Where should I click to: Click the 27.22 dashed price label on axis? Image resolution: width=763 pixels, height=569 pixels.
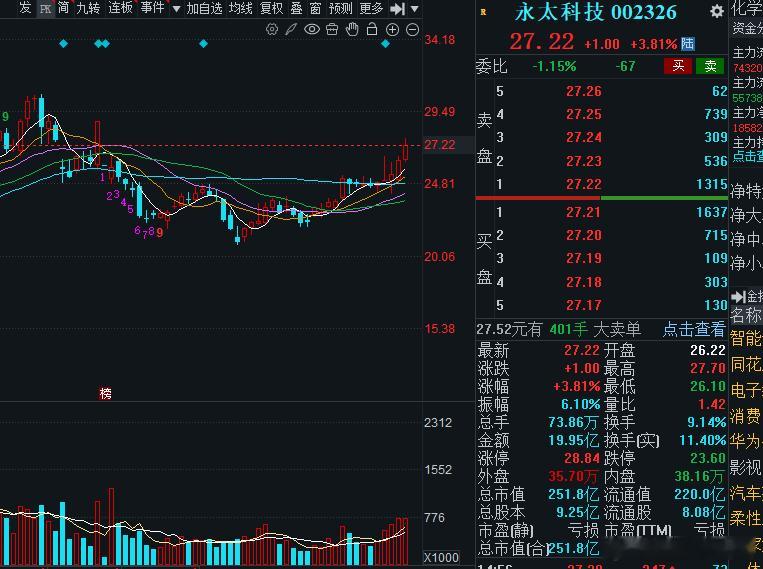pyautogui.click(x=440, y=145)
